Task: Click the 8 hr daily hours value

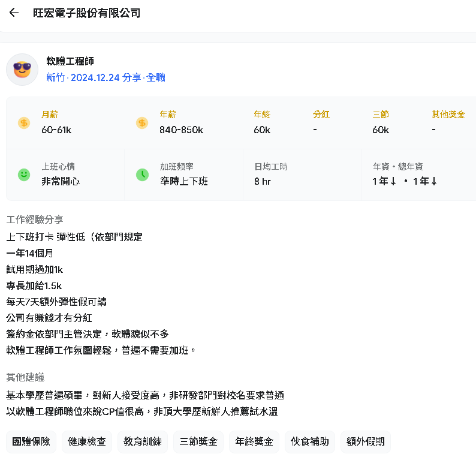Action: point(263,182)
